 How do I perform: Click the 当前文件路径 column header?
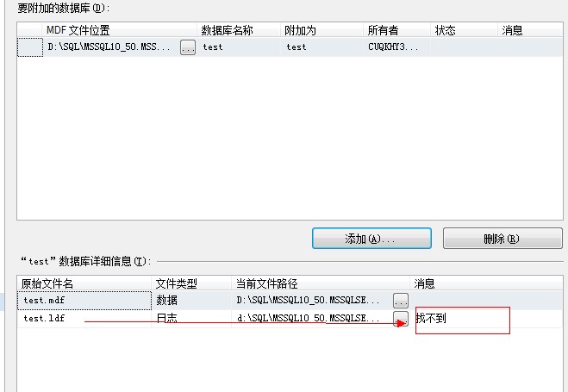click(266, 283)
